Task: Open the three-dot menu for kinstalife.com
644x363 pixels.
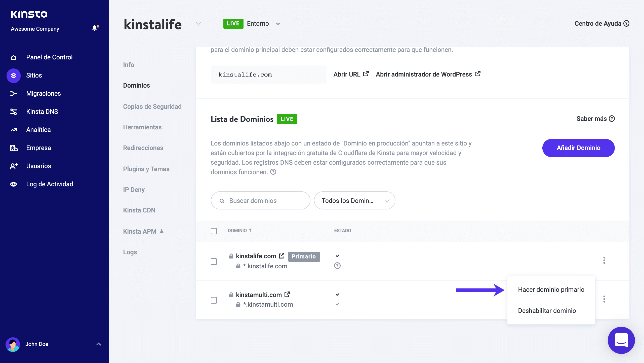Action: tap(604, 261)
